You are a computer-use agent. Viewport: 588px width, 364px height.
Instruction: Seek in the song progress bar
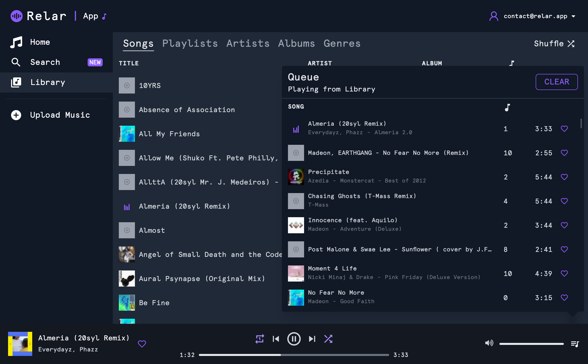click(x=294, y=355)
